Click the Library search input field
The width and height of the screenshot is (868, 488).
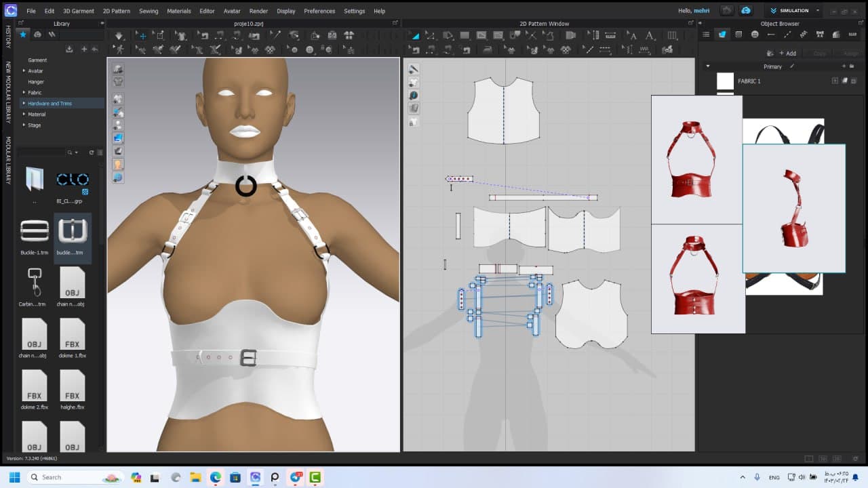tap(42, 152)
